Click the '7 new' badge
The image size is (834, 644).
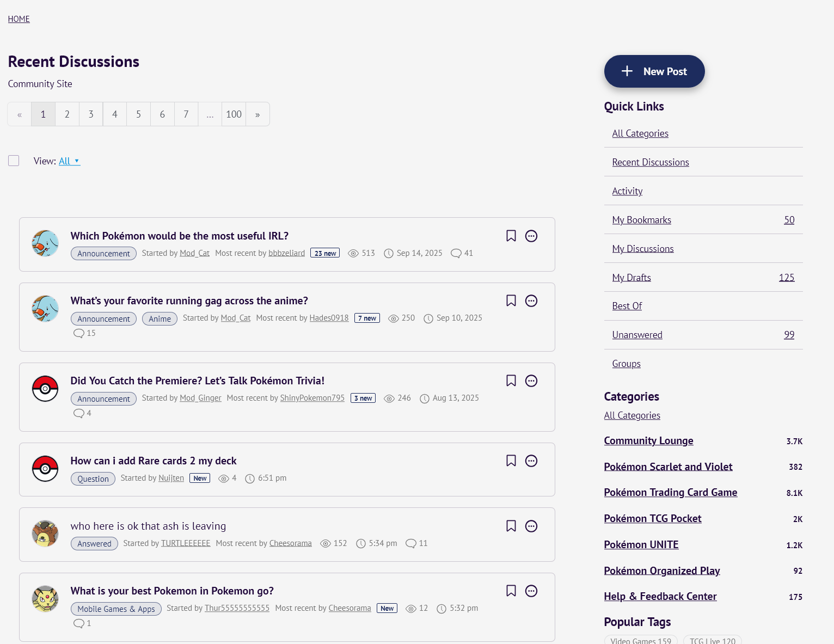pyautogui.click(x=367, y=318)
